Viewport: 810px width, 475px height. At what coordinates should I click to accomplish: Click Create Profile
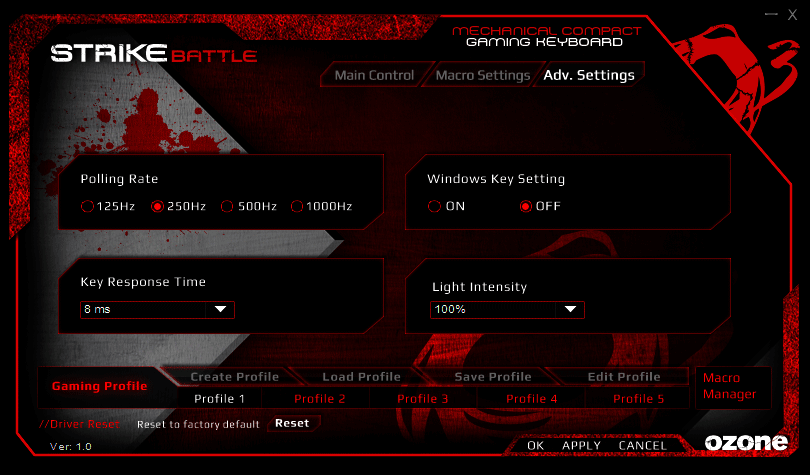click(235, 377)
